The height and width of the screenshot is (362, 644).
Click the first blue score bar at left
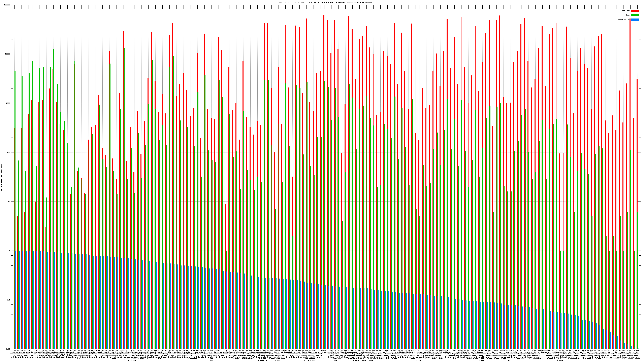(16, 300)
